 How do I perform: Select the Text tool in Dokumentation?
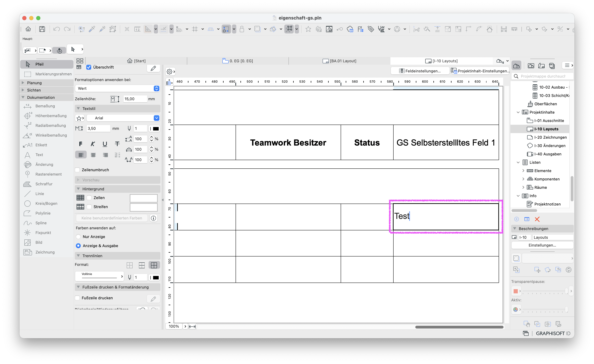[39, 155]
